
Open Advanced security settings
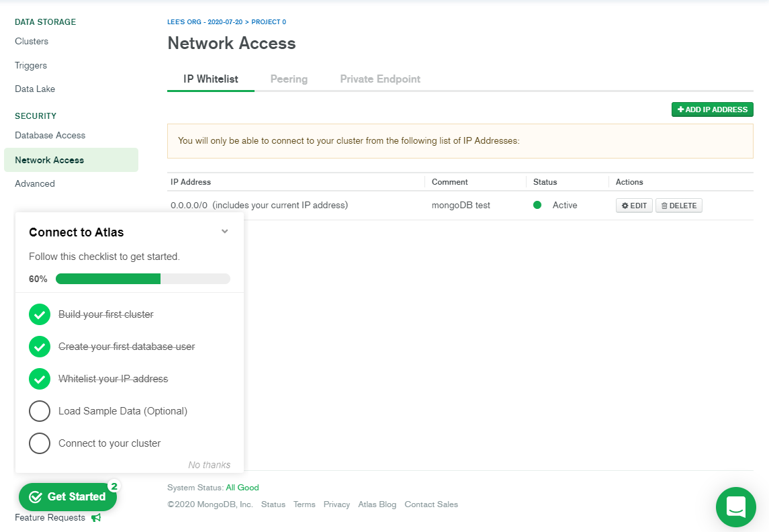click(x=35, y=183)
